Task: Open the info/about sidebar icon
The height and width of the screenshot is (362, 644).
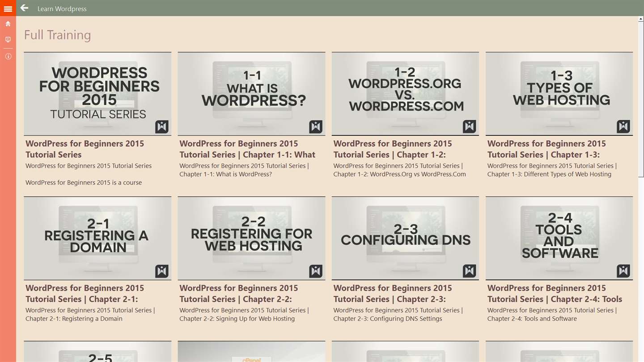Action: coord(8,56)
